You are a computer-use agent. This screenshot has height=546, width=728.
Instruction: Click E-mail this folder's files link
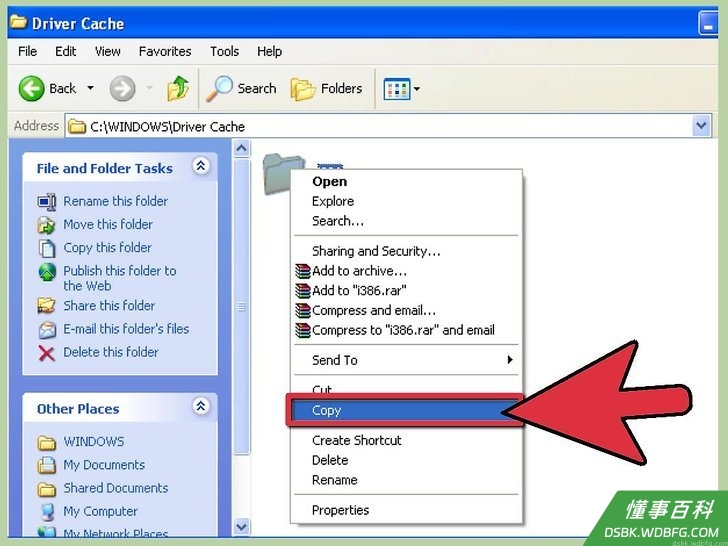tap(126, 329)
